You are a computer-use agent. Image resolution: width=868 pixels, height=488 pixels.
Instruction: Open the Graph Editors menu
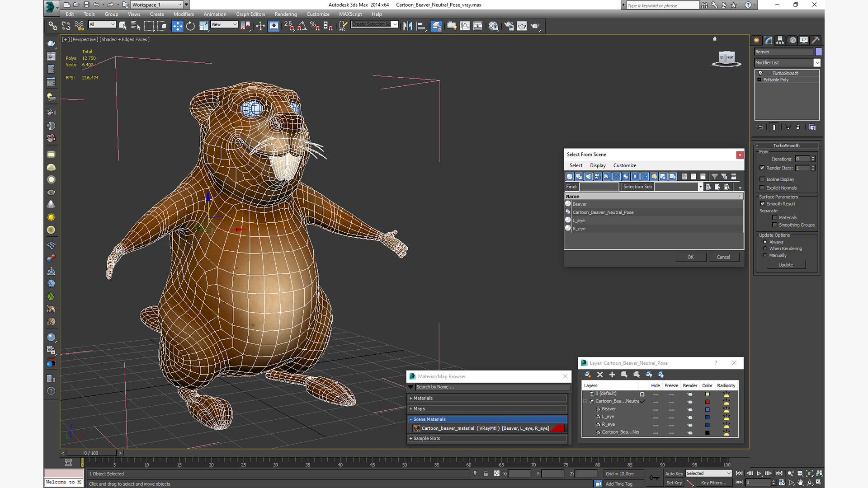click(x=250, y=14)
